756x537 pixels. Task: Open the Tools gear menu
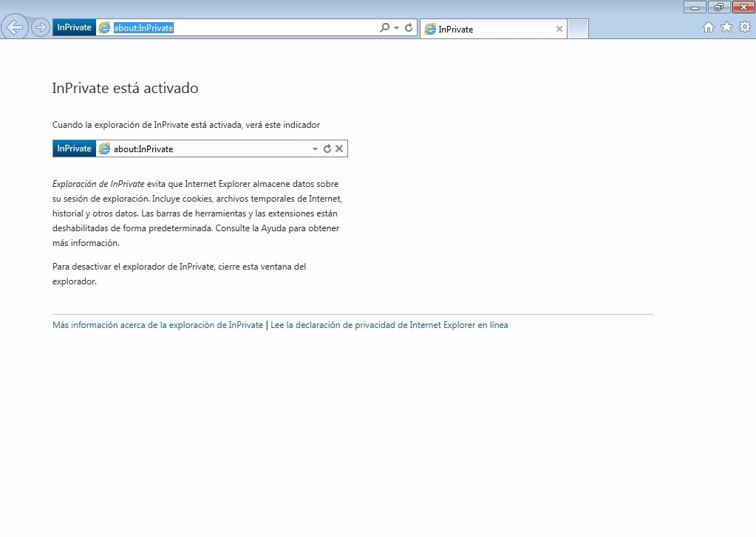pyautogui.click(x=745, y=27)
